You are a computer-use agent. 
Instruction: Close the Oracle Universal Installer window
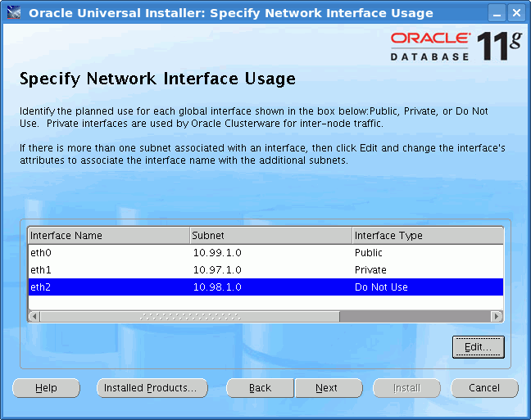point(516,13)
